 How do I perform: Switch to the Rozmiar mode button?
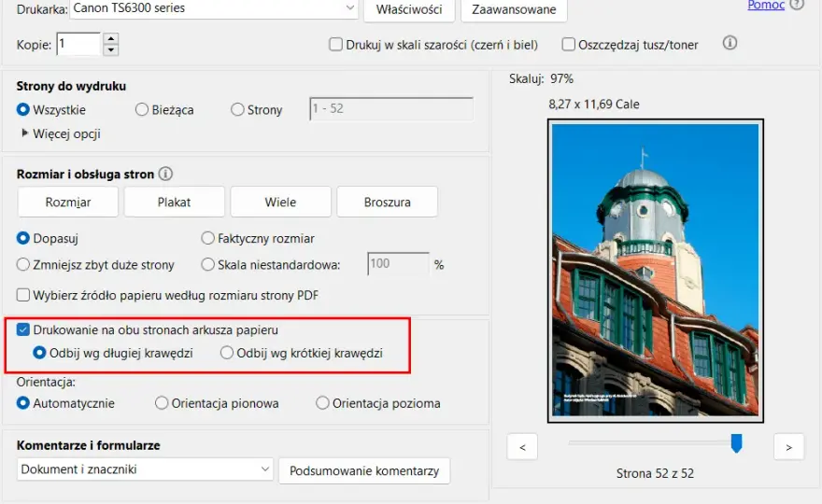68,202
